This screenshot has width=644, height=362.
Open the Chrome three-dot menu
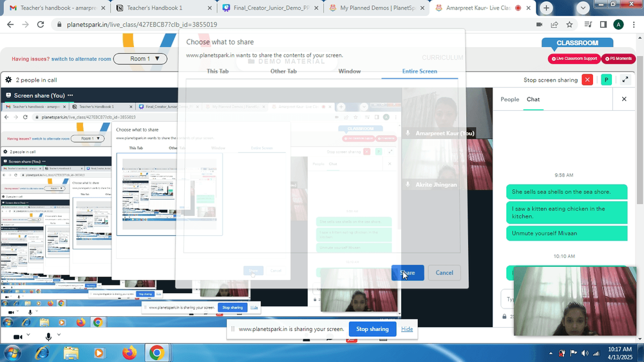point(634,24)
